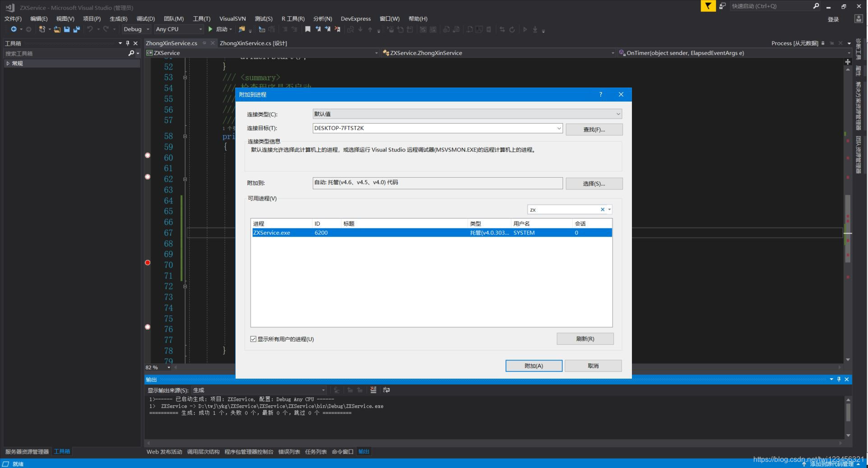Close the toolbox panel with its X
The image size is (868, 468).
pos(135,43)
